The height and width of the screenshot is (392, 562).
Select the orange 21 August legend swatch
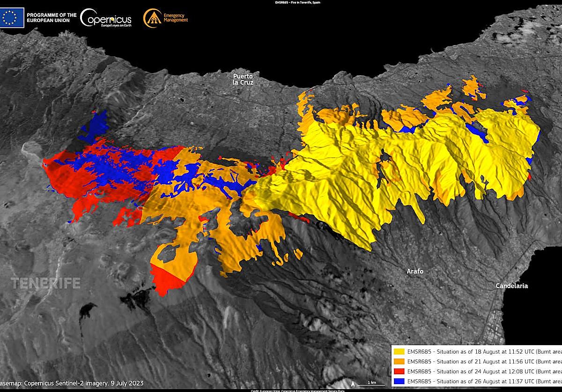click(399, 361)
